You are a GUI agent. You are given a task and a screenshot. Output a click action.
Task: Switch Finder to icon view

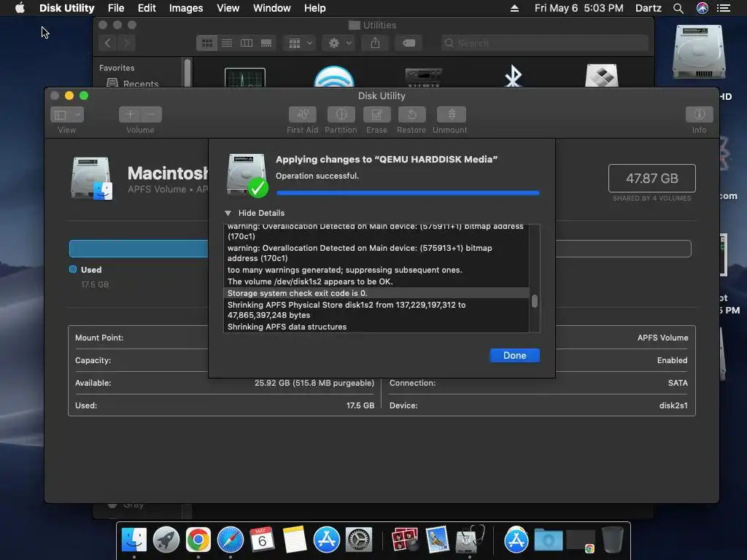pyautogui.click(x=206, y=43)
